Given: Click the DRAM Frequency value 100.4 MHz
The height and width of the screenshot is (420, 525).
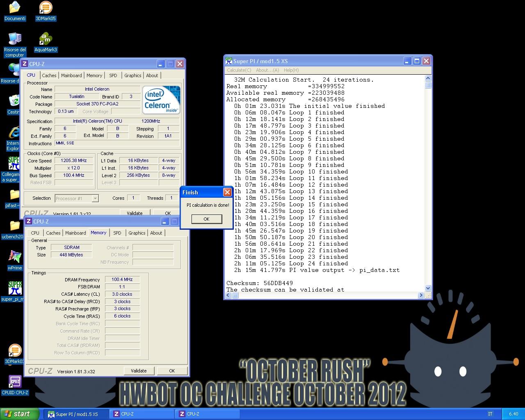Looking at the screenshot, I should pyautogui.click(x=122, y=280).
